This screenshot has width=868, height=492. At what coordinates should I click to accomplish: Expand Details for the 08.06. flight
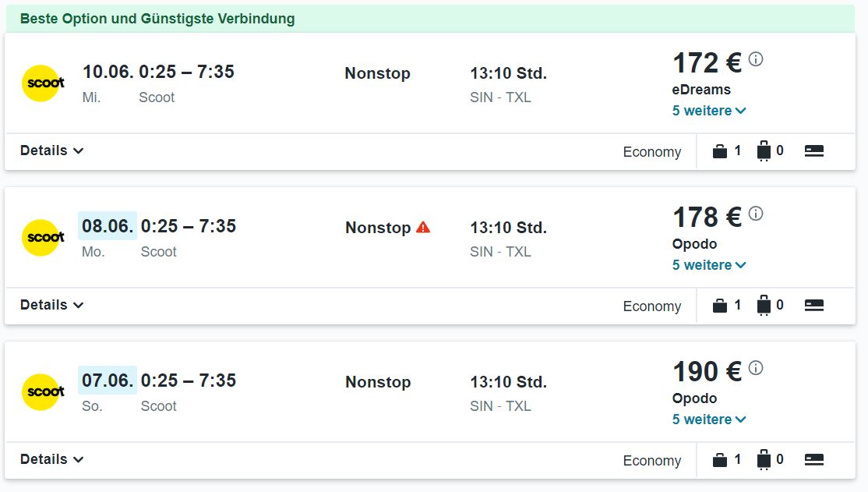[51, 306]
